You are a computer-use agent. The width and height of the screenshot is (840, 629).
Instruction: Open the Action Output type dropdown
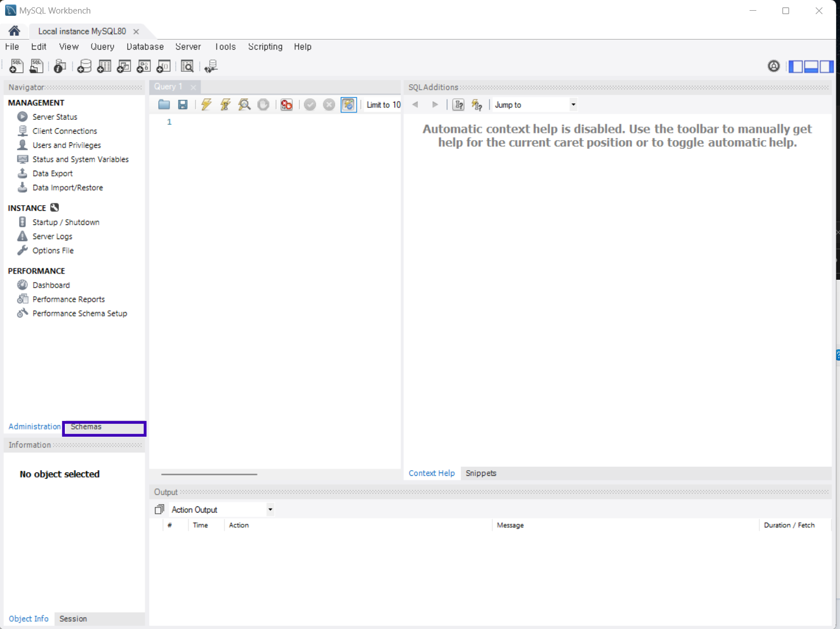tap(222, 510)
